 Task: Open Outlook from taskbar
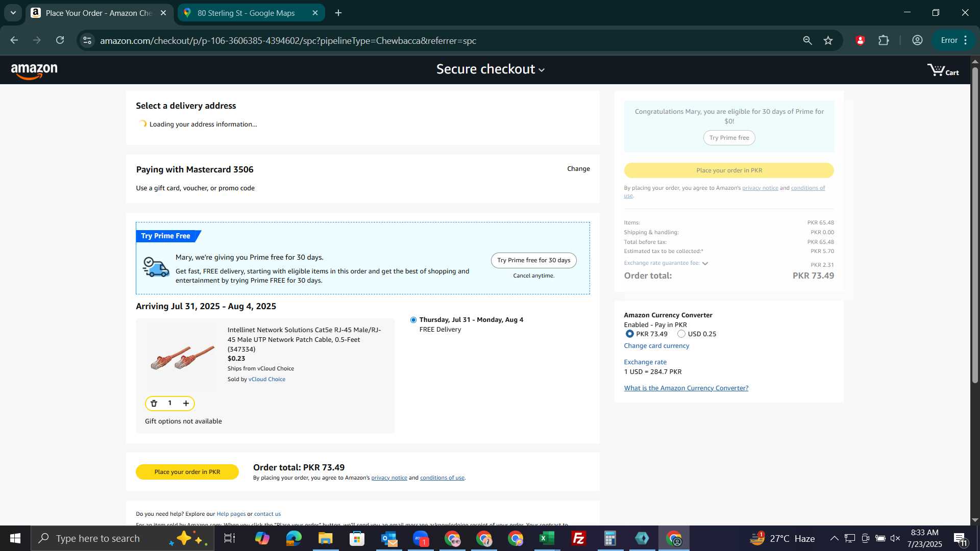click(388, 538)
